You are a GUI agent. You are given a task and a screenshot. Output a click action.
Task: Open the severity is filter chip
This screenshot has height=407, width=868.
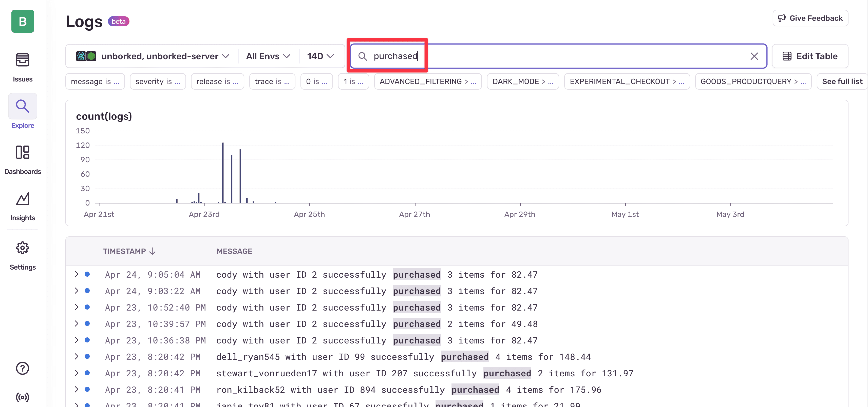pos(158,81)
